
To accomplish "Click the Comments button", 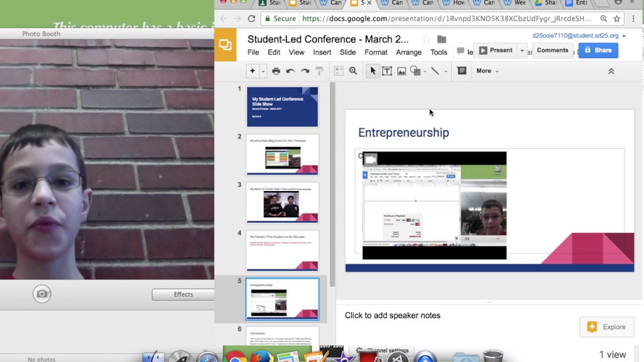I will click(552, 50).
